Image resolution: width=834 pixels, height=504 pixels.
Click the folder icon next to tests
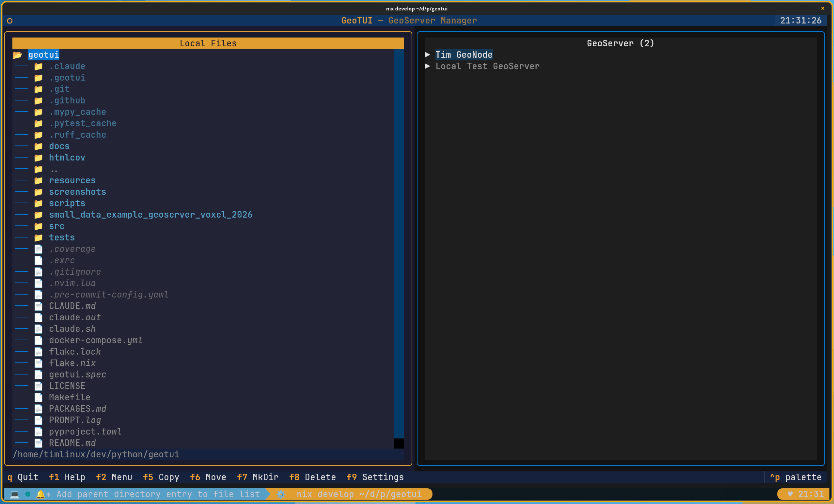click(38, 238)
